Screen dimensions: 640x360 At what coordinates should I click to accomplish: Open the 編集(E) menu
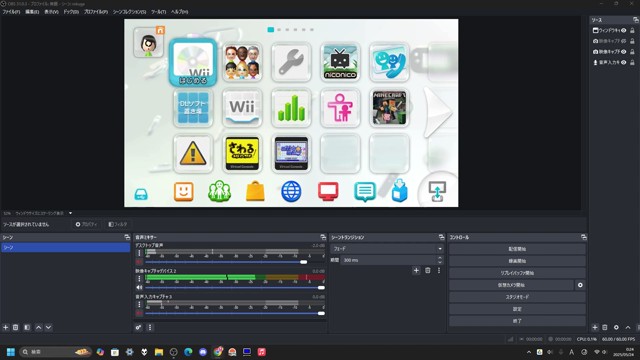32,12
